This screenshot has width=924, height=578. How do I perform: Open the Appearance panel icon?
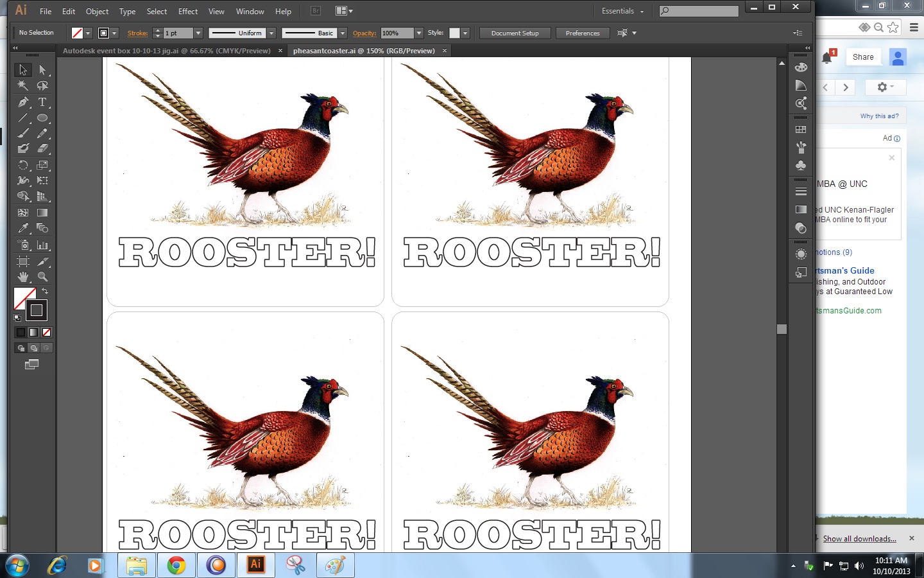coord(801,254)
